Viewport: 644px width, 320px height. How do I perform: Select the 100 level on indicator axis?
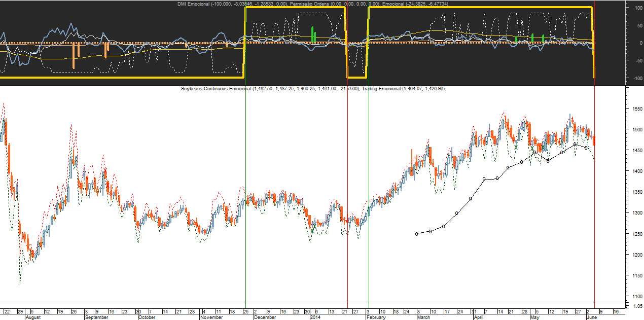tap(638, 8)
